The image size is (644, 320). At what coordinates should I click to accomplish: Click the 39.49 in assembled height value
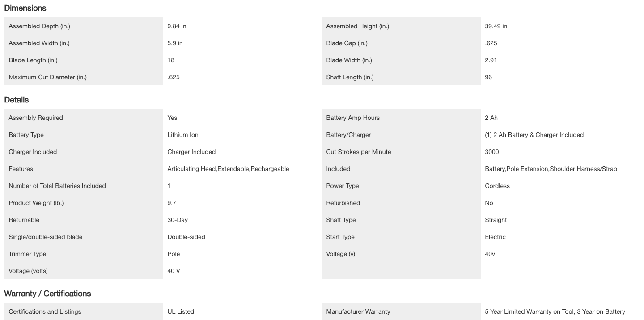point(496,26)
